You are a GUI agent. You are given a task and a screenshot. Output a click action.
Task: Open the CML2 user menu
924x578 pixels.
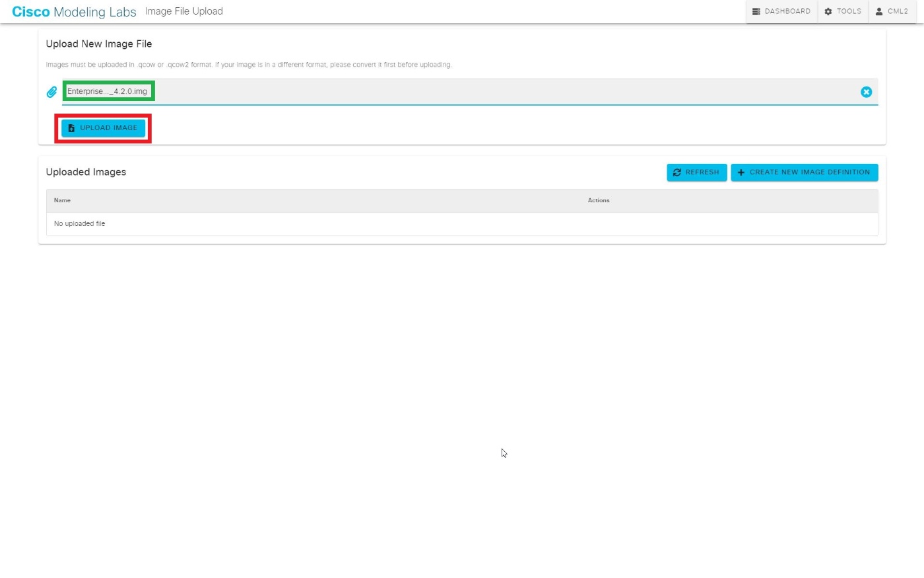coord(892,11)
